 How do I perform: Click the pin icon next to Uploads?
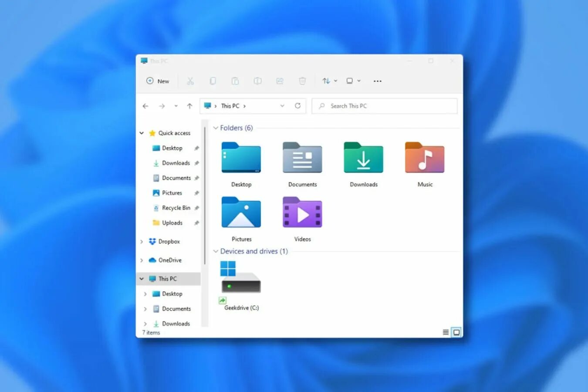[x=197, y=223]
